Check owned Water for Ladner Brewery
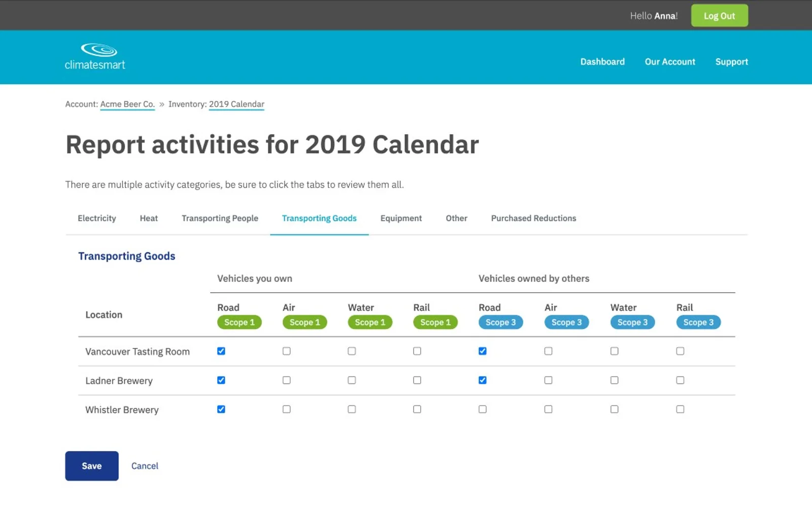The width and height of the screenshot is (812, 508). (x=352, y=380)
